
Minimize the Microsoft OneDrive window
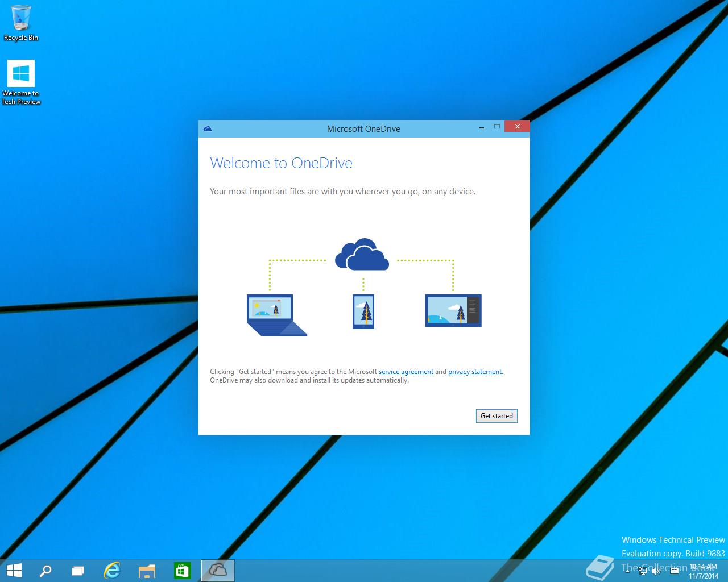(x=482, y=127)
